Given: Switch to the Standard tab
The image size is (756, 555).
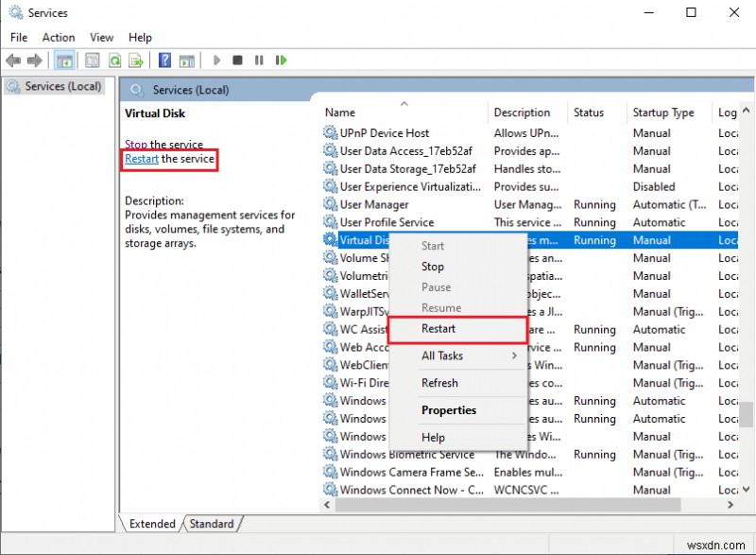Looking at the screenshot, I should pos(211,524).
